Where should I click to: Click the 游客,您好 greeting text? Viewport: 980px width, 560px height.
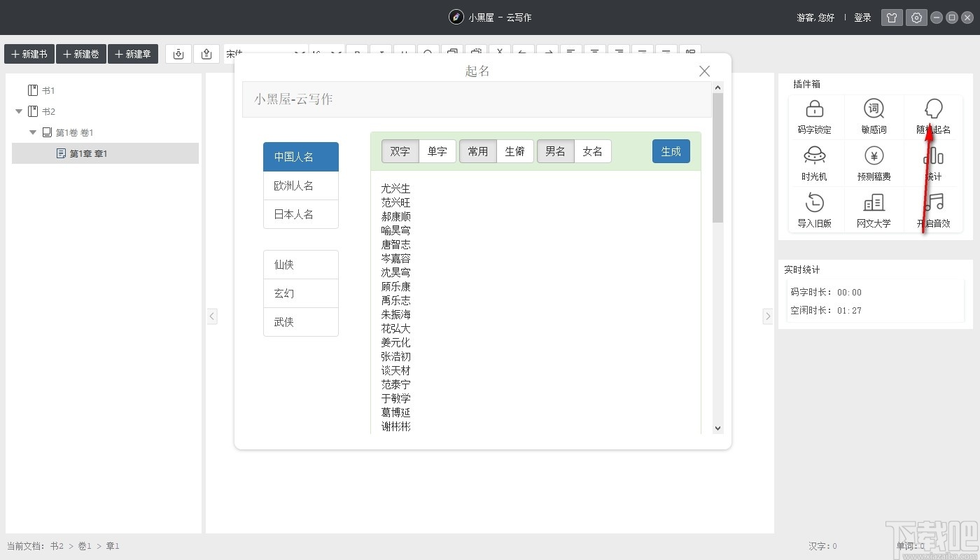point(815,17)
